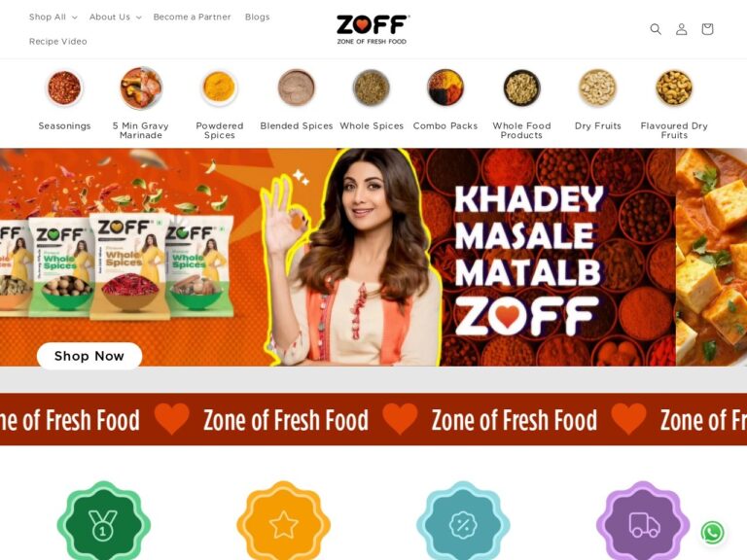Viewport: 747px width, 560px height.
Task: Expand the Shop All dropdown
Action: click(53, 17)
